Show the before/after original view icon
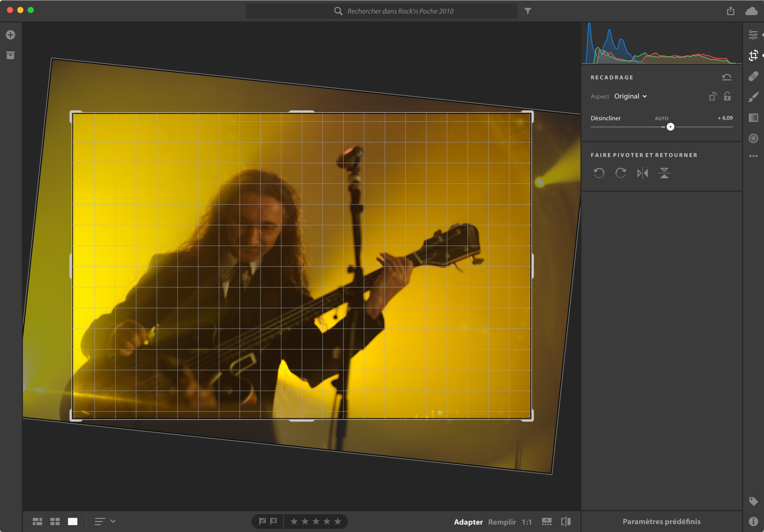Viewport: 764px width, 532px height. click(566, 521)
